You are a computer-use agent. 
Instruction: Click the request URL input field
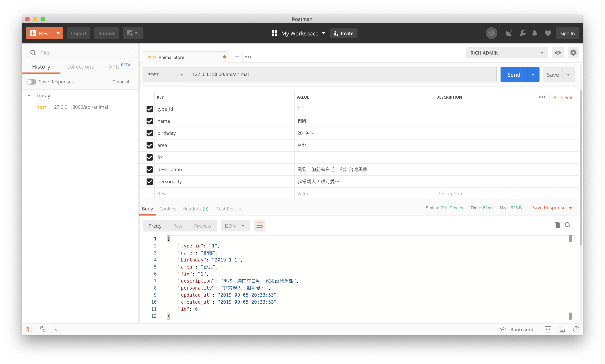[x=342, y=74]
